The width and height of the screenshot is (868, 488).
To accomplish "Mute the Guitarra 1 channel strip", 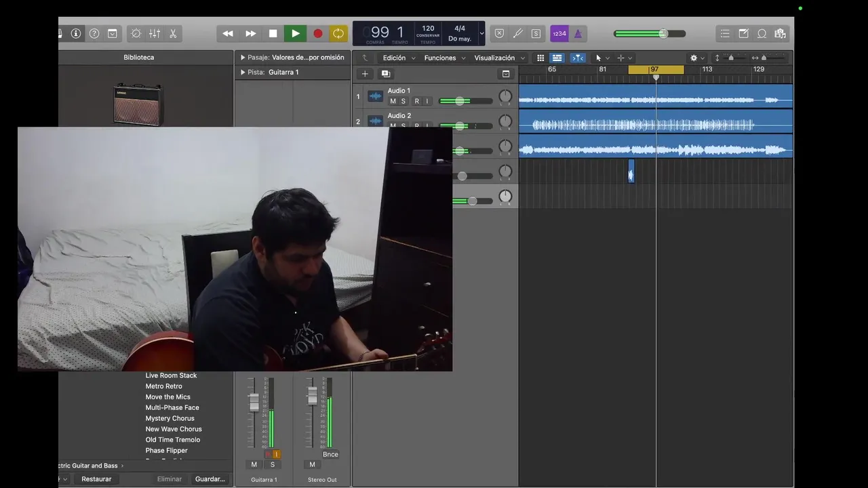I will [x=254, y=464].
